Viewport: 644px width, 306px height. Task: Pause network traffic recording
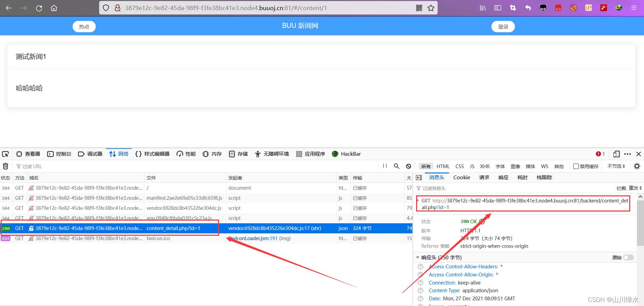point(385,166)
